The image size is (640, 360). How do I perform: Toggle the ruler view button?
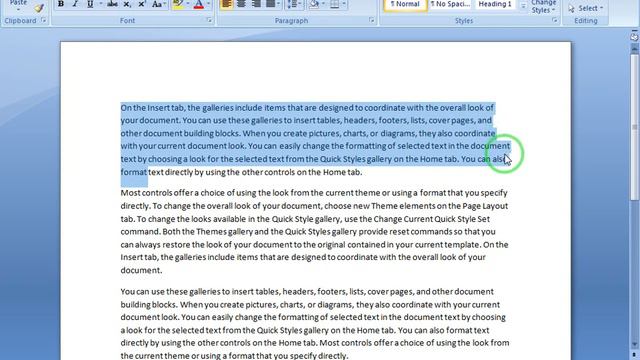[634, 36]
